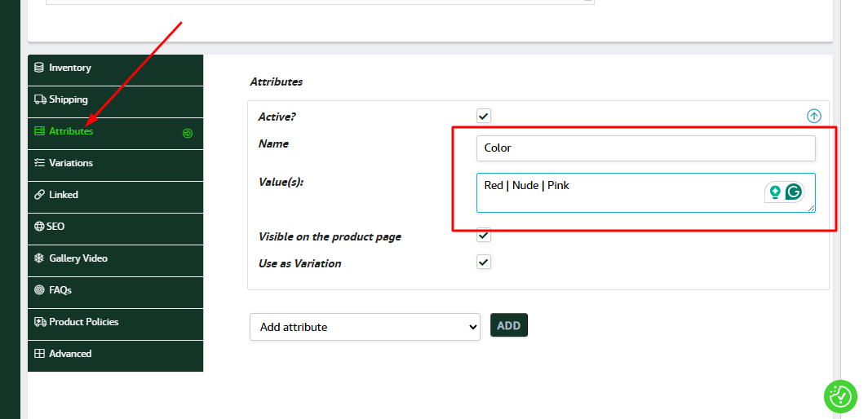
Task: Click the attribute Name field containing Color
Action: (645, 148)
